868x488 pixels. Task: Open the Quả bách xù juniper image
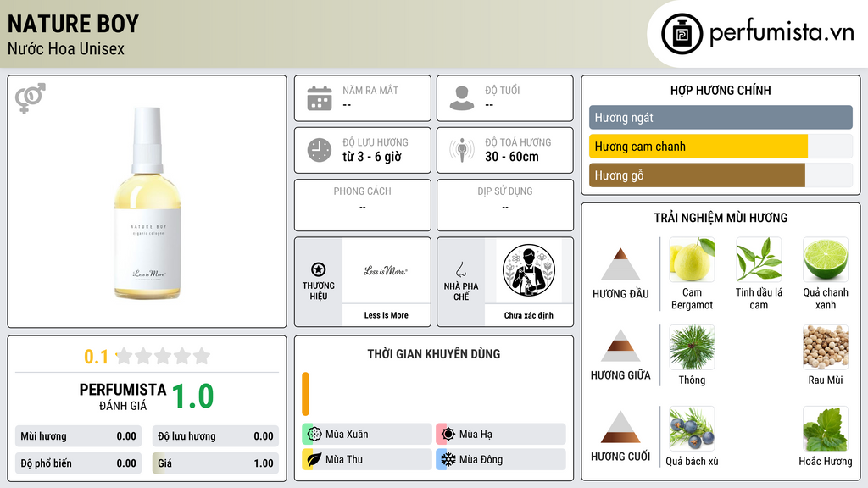coord(692,429)
